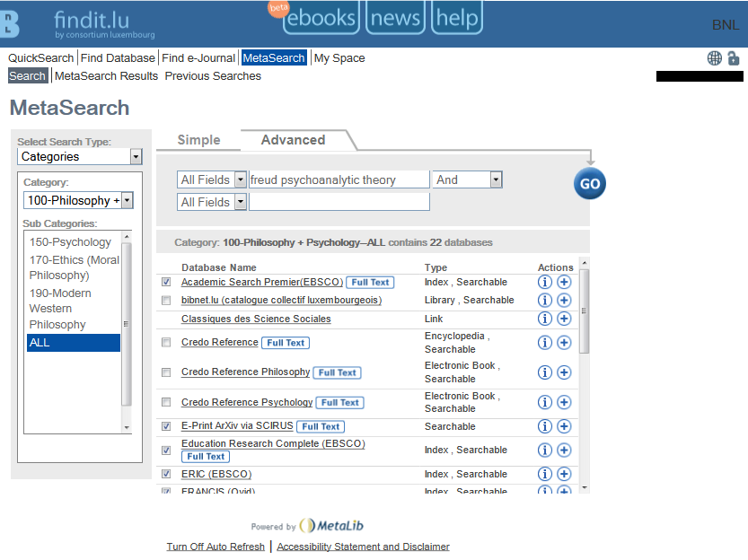Open the news section
The height and width of the screenshot is (560, 748).
395,18
